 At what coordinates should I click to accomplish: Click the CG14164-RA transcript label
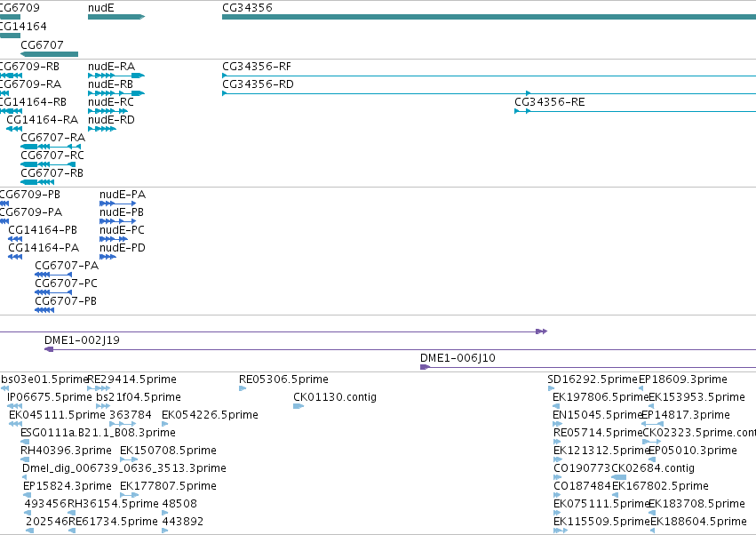(42, 120)
